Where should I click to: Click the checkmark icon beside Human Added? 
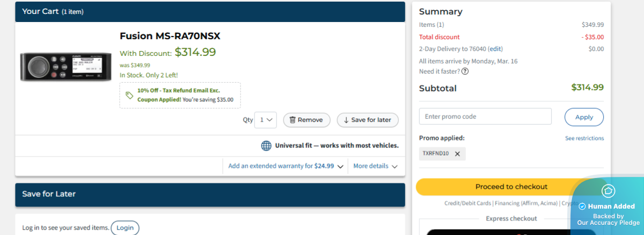[x=582, y=206]
